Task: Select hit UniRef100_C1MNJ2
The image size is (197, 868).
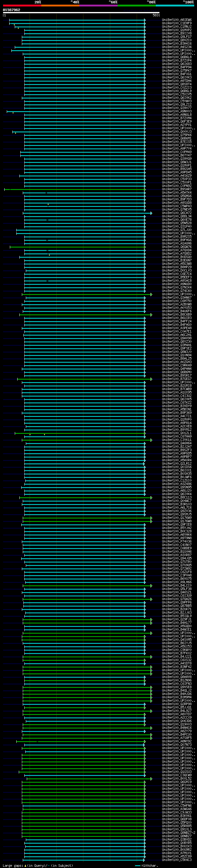Action: (x=177, y=26)
